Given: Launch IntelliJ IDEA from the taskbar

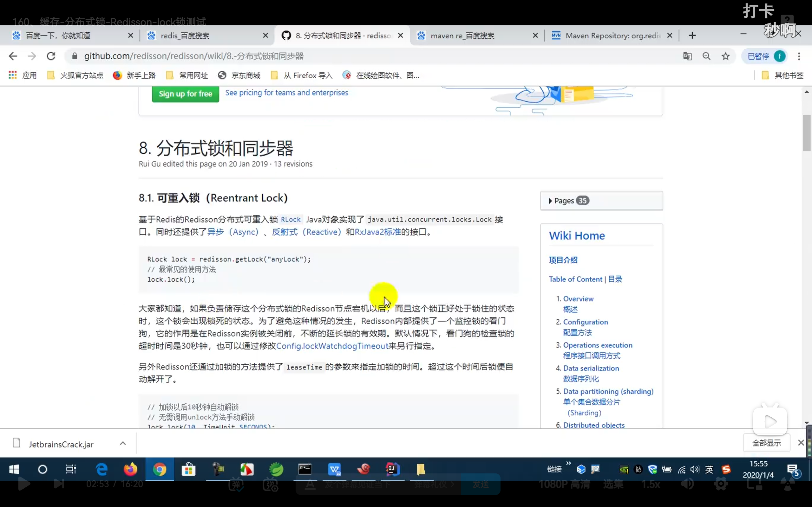Looking at the screenshot, I should click(x=392, y=469).
